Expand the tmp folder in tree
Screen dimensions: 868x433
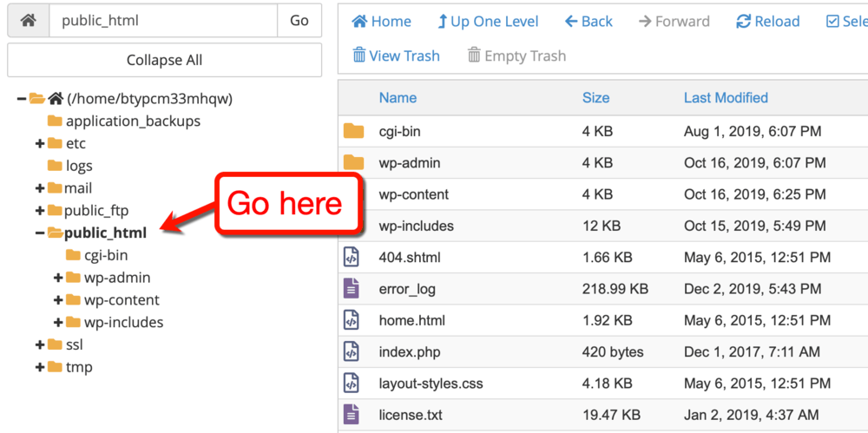[x=39, y=367]
